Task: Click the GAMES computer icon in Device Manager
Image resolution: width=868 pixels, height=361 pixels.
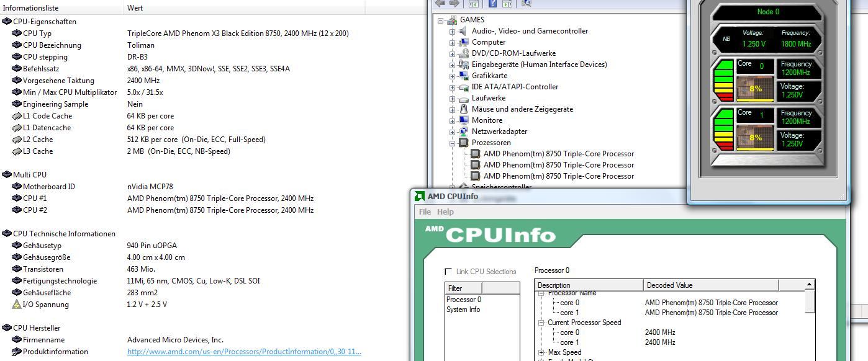Action: click(x=453, y=20)
